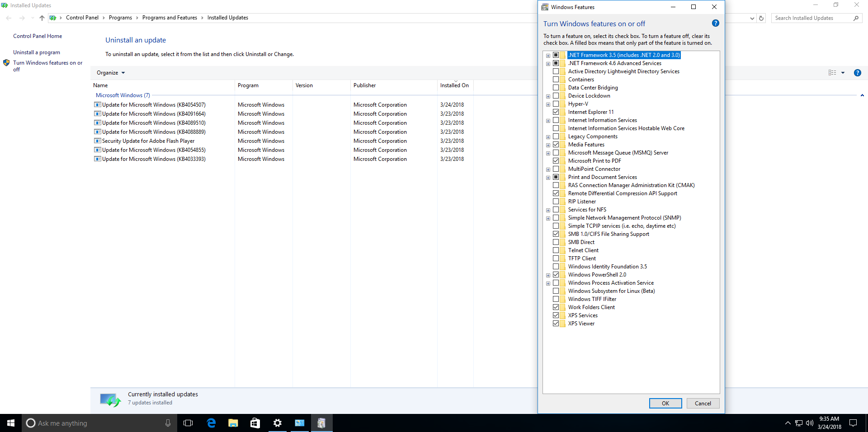This screenshot has height=432, width=868.
Task: Expand Device Lockdown node
Action: [548, 96]
